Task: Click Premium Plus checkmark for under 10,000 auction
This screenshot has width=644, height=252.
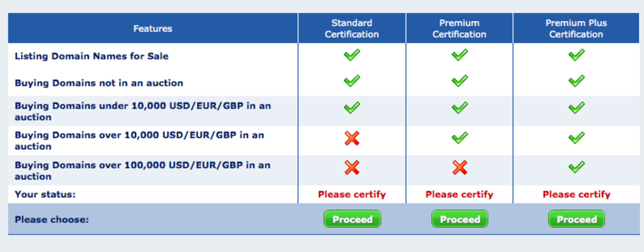Action: [576, 108]
